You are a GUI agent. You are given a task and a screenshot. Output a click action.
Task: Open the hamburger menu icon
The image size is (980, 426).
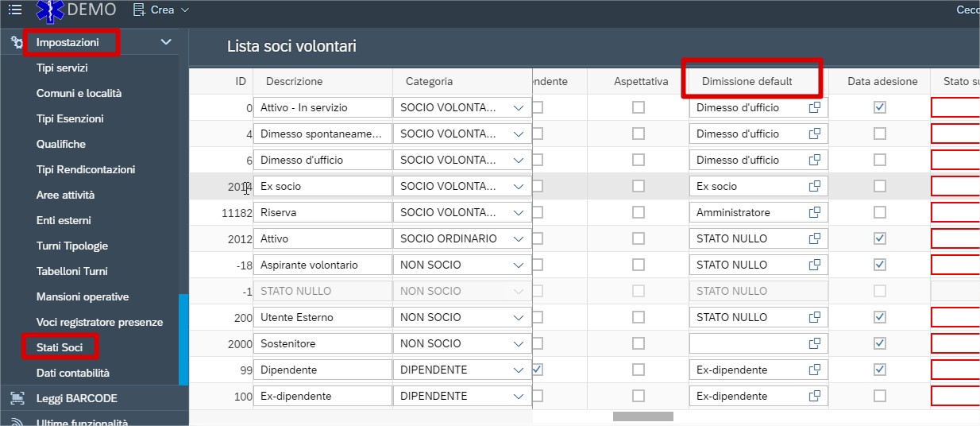pyautogui.click(x=15, y=10)
